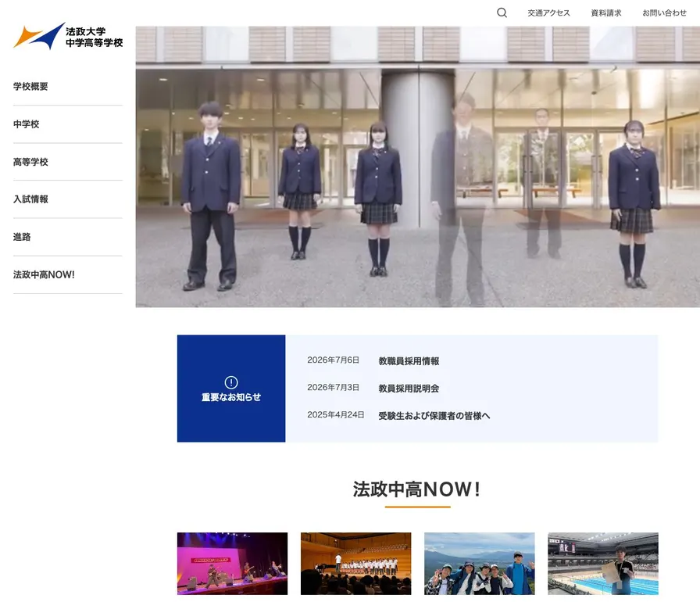Screen dimensions: 700x602
Task: Select 入試情報 in the sidebar menu
Action: 30,199
